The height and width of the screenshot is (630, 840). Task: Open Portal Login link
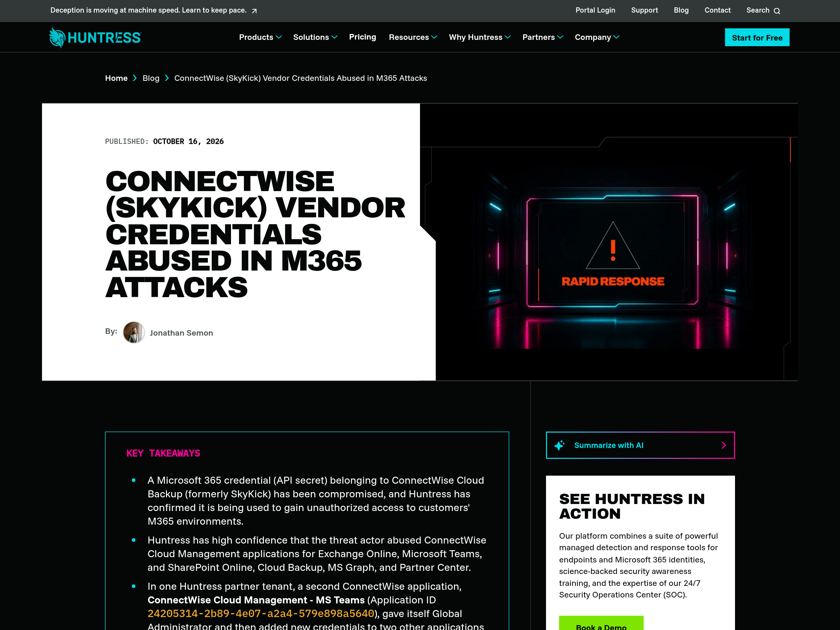click(x=595, y=10)
